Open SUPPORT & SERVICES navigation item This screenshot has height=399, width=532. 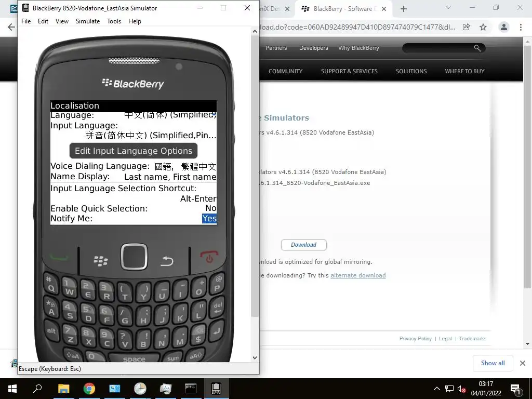click(x=349, y=71)
